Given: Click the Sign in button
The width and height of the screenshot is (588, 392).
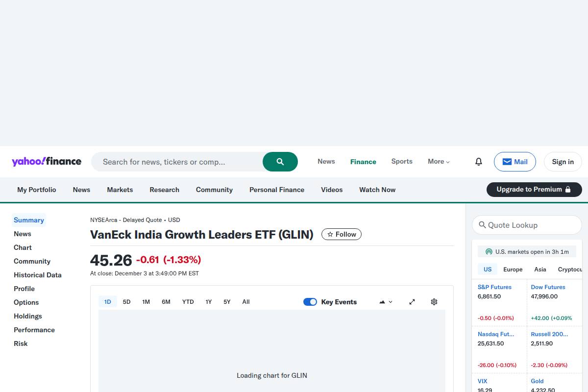Looking at the screenshot, I should point(563,161).
